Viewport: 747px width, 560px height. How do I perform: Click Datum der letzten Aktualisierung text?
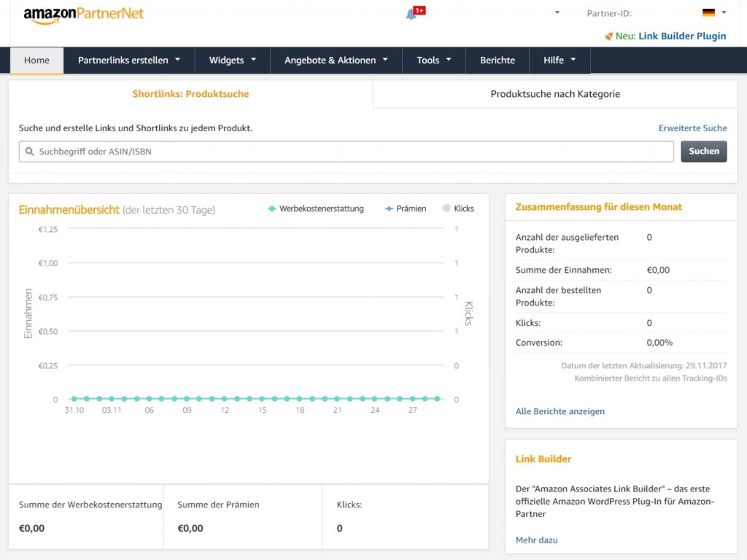643,366
